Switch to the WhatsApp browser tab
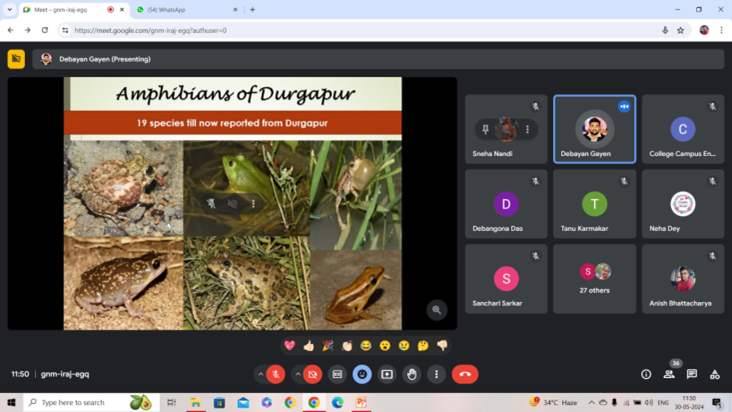 click(185, 10)
